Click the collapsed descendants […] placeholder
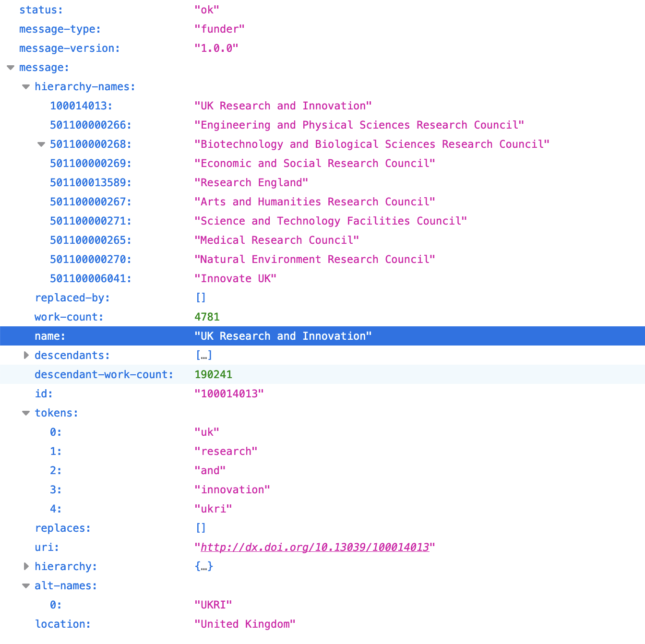 pyautogui.click(x=203, y=355)
